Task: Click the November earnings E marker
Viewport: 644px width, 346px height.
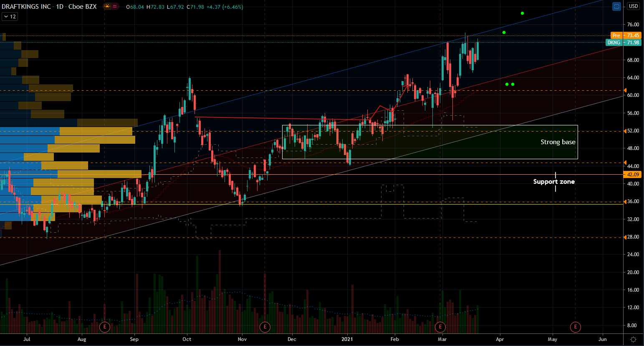Action: (x=265, y=327)
